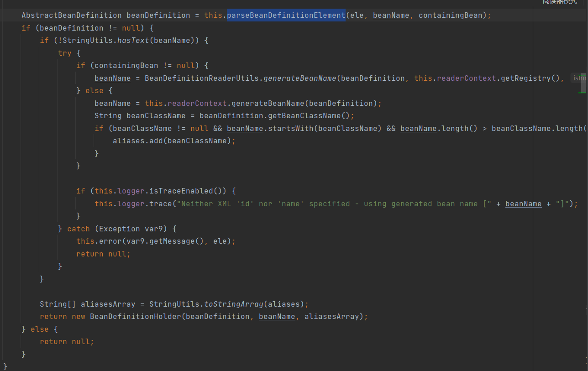Click the startsWith method call

point(291,128)
